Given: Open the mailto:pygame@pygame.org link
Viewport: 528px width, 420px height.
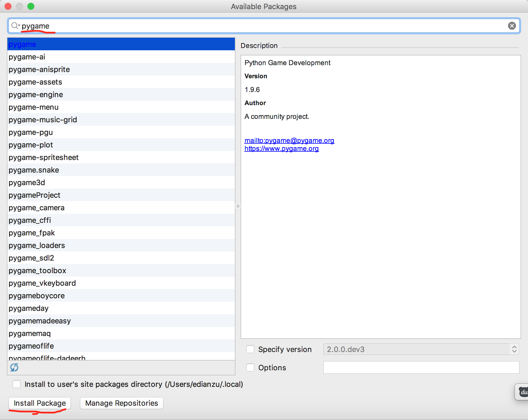Looking at the screenshot, I should coord(289,141).
